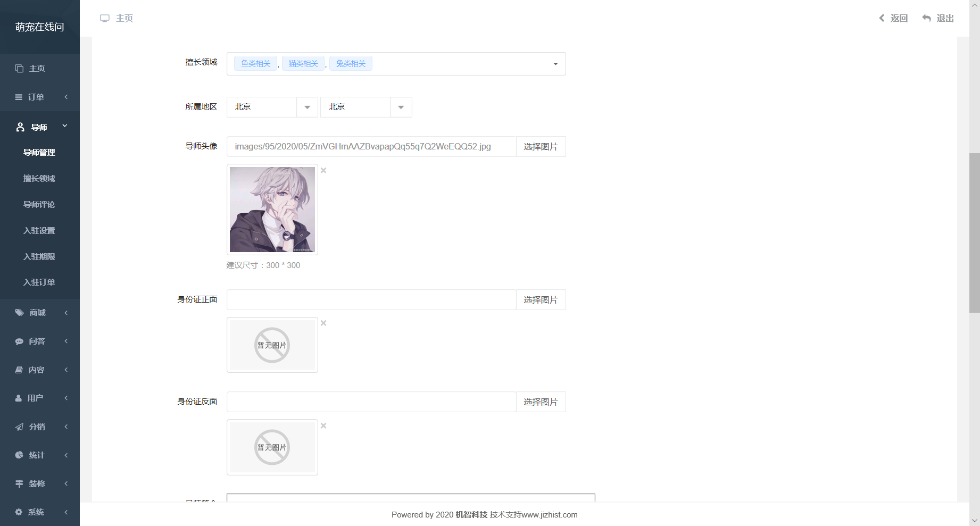Open the 擅长领域 multi-select dropdown arrow
The width and height of the screenshot is (980, 526).
pyautogui.click(x=555, y=64)
